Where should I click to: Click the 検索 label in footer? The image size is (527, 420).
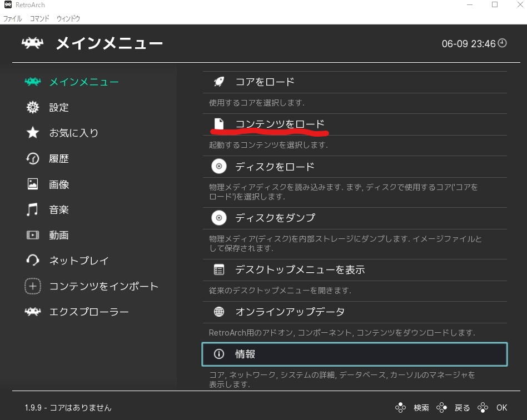(x=421, y=408)
